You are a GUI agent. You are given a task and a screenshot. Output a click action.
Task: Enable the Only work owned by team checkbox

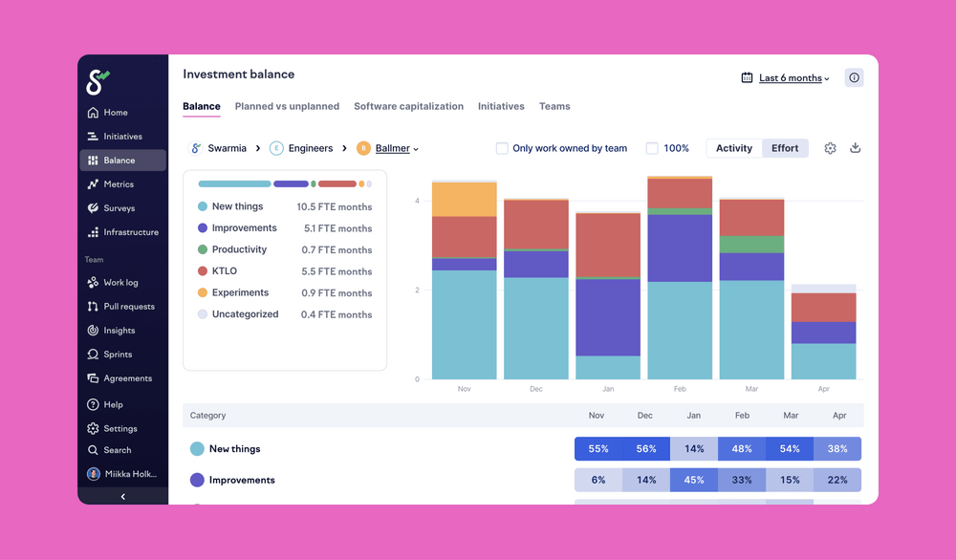pyautogui.click(x=502, y=148)
